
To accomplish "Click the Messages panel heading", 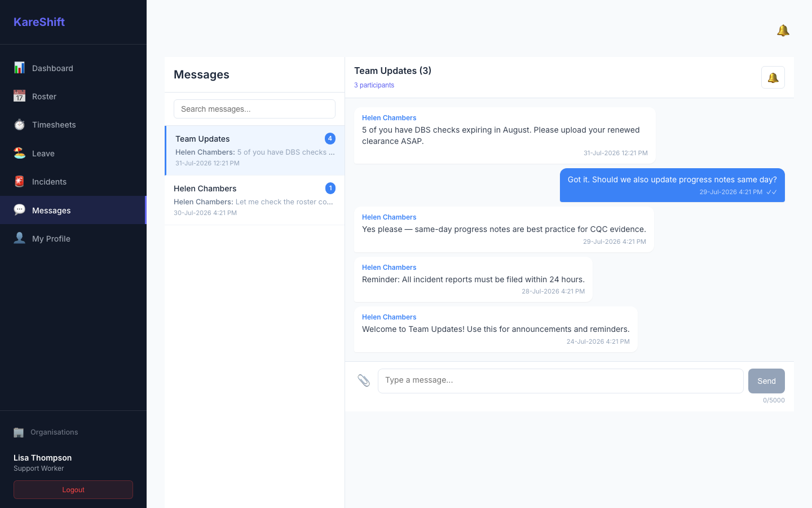I will (x=201, y=75).
